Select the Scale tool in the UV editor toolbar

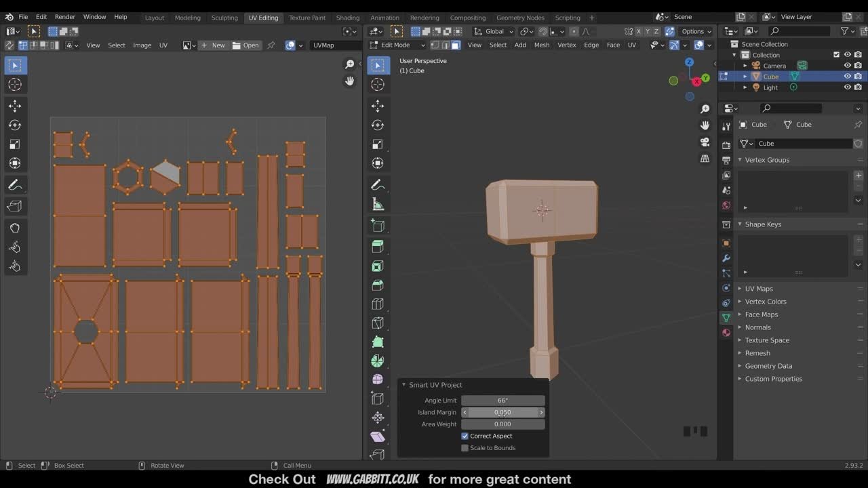point(15,144)
